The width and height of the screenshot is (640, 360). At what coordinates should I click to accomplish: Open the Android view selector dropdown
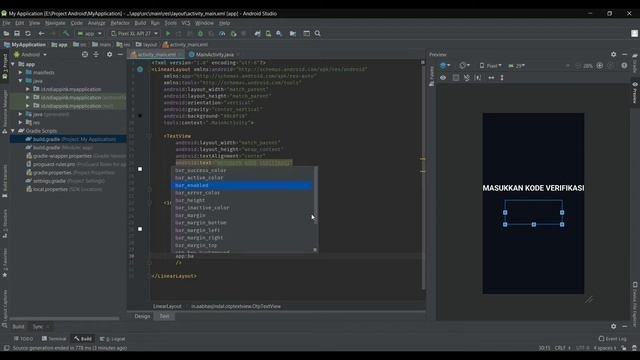tap(30, 54)
